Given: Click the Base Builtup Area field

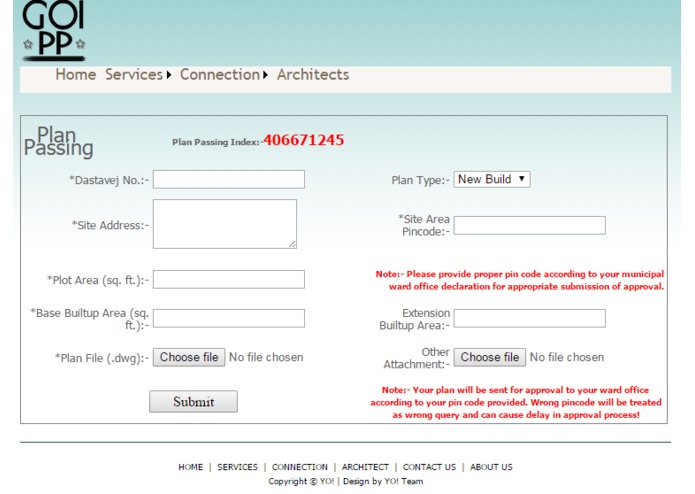Looking at the screenshot, I should (229, 319).
